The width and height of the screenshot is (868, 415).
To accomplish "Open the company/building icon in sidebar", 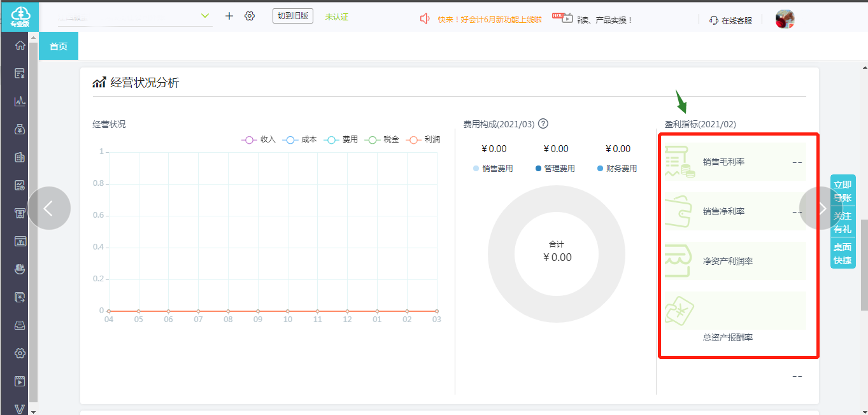I will pyautogui.click(x=19, y=157).
